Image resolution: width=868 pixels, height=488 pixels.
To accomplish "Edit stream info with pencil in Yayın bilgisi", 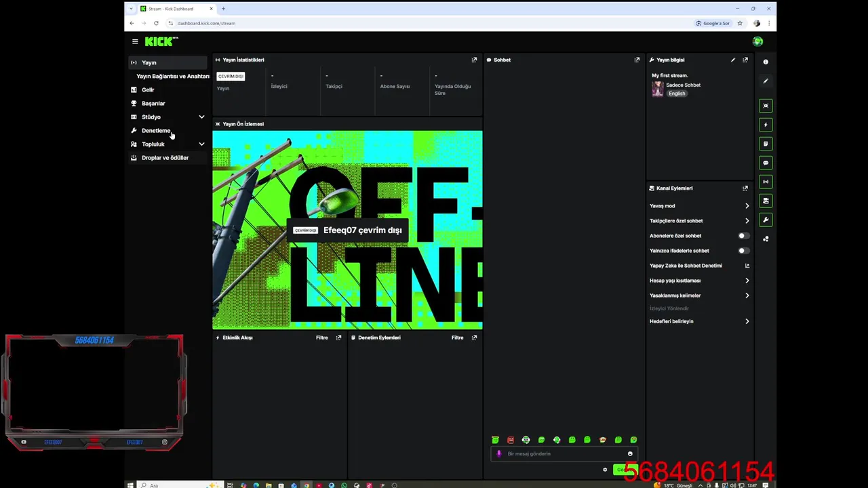I will pyautogui.click(x=733, y=60).
